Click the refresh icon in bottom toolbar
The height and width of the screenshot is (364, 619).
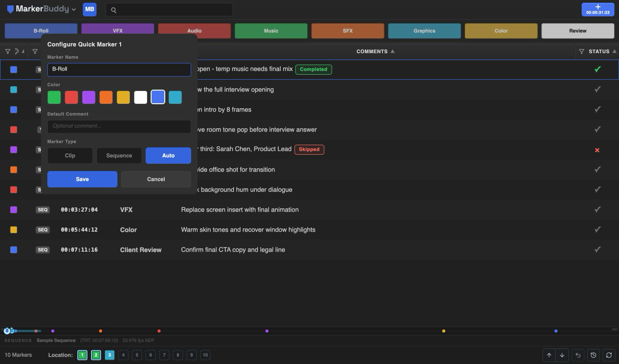[x=609, y=355]
